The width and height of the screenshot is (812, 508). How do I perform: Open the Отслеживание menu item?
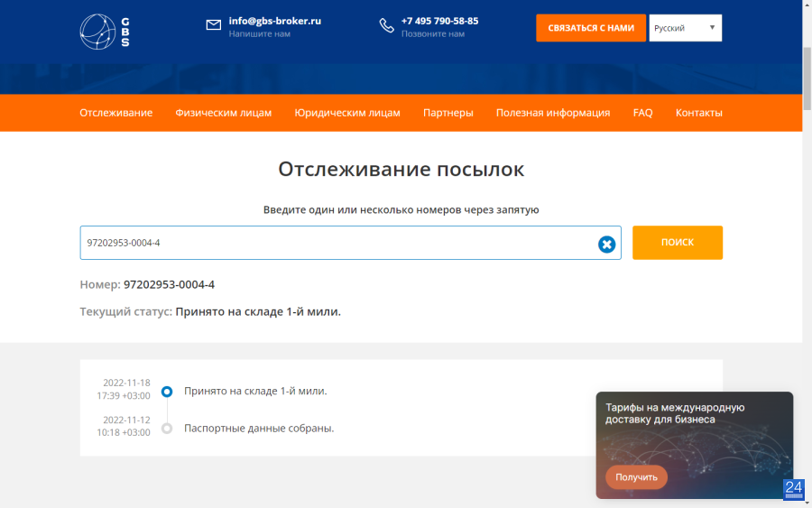point(116,113)
